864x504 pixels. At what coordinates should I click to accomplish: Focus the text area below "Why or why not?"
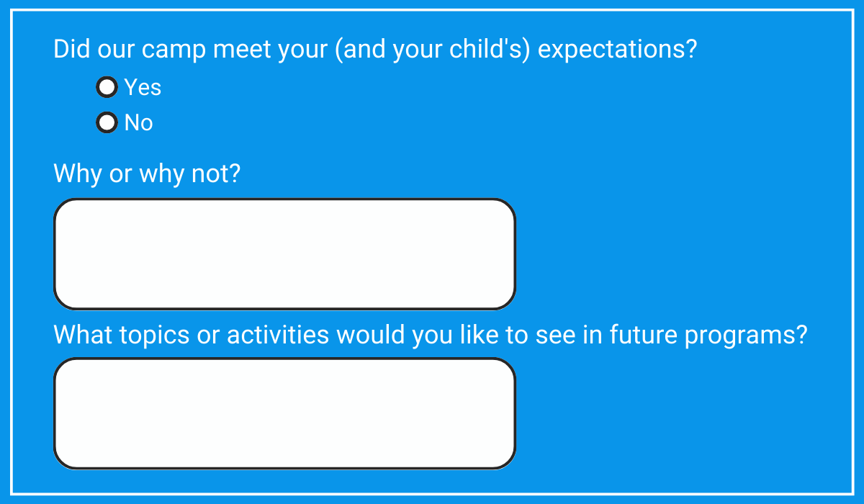coord(284,254)
